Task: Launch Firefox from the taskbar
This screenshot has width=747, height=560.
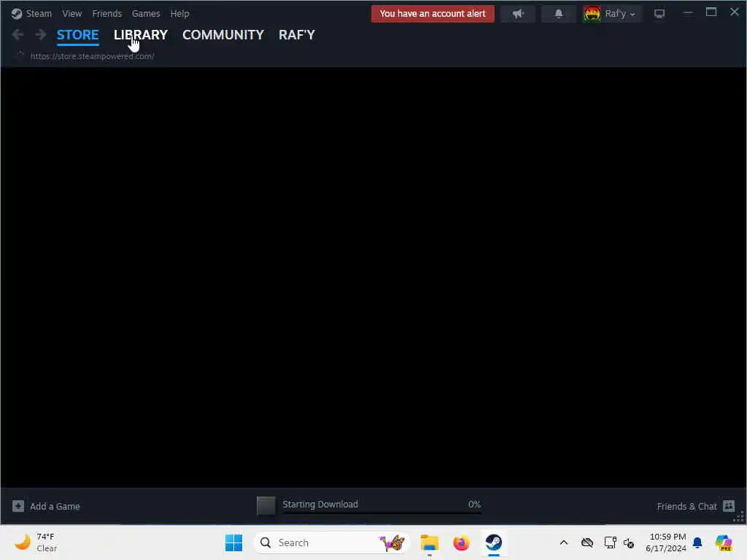Action: pos(461,542)
